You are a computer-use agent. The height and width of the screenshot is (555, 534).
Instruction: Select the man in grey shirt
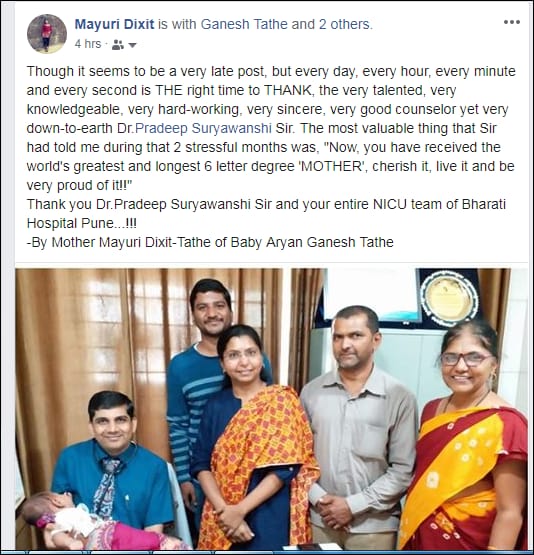tap(358, 425)
